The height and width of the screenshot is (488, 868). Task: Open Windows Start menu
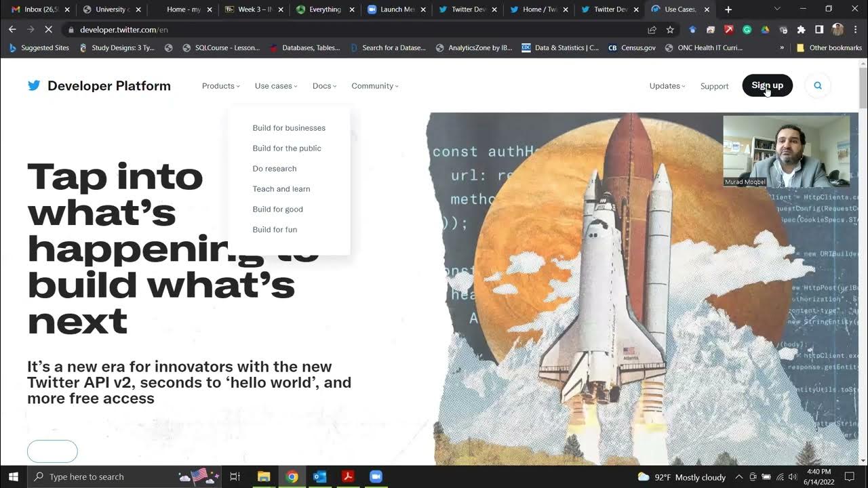click(13, 476)
